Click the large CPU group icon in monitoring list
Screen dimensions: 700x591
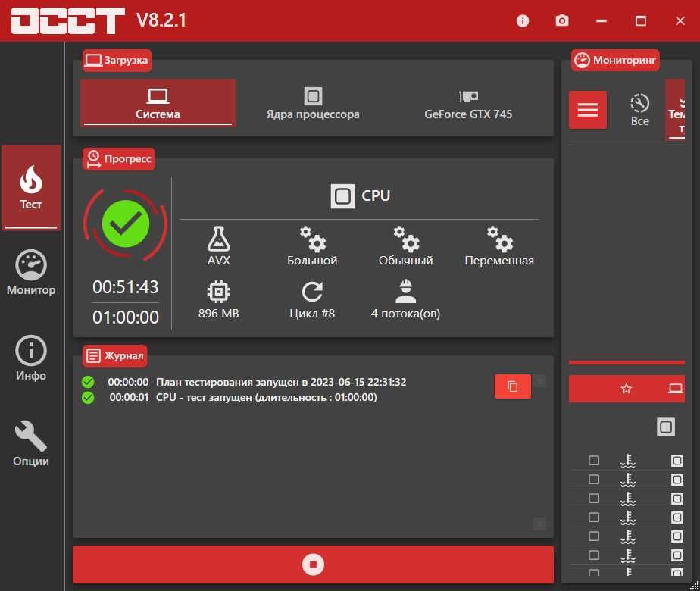[666, 427]
